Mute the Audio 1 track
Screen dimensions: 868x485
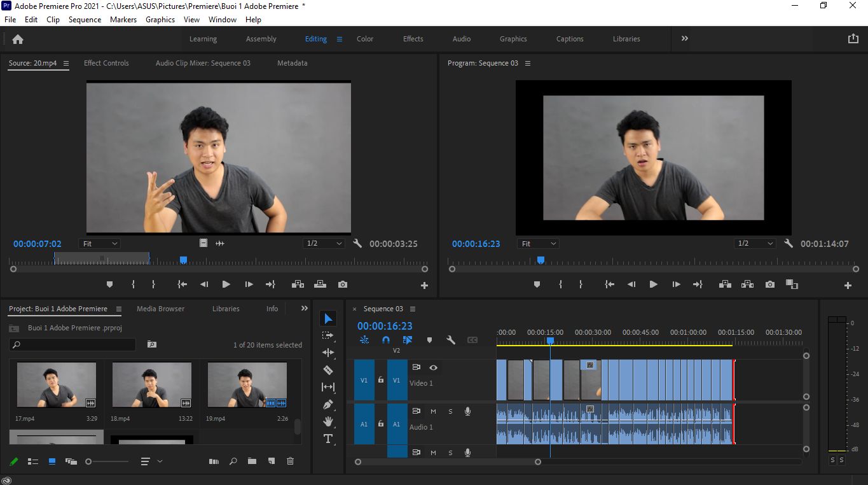coord(433,411)
